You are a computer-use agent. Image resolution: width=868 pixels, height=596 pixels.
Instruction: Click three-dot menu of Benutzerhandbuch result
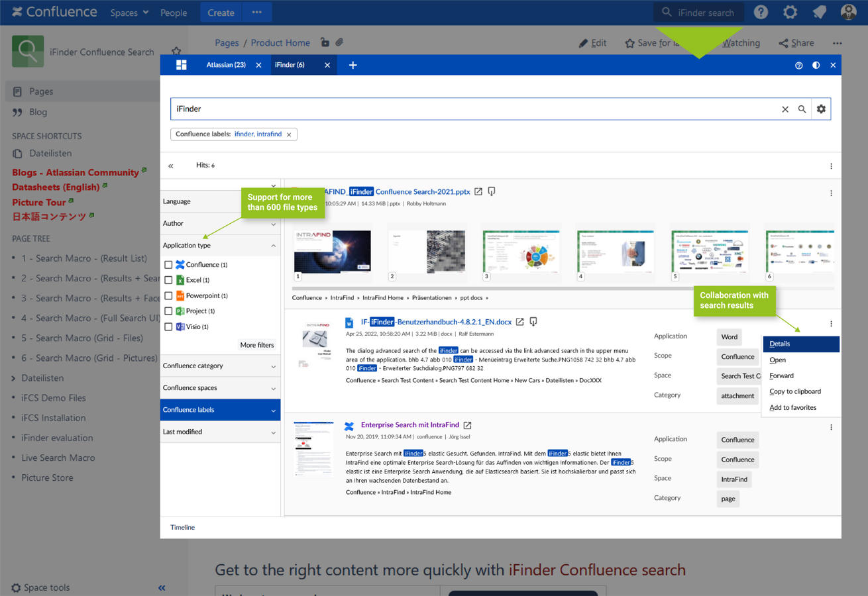point(831,324)
